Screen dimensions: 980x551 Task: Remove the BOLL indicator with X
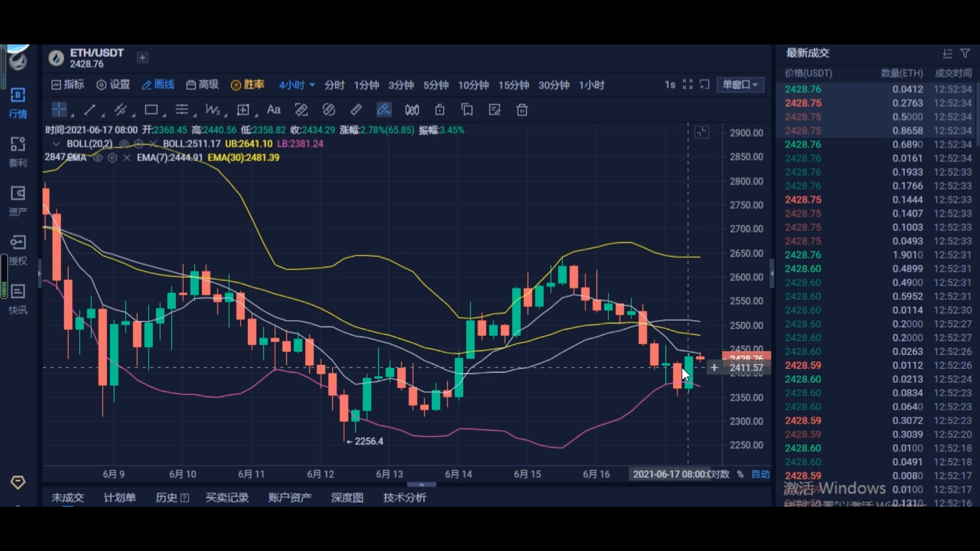[153, 144]
